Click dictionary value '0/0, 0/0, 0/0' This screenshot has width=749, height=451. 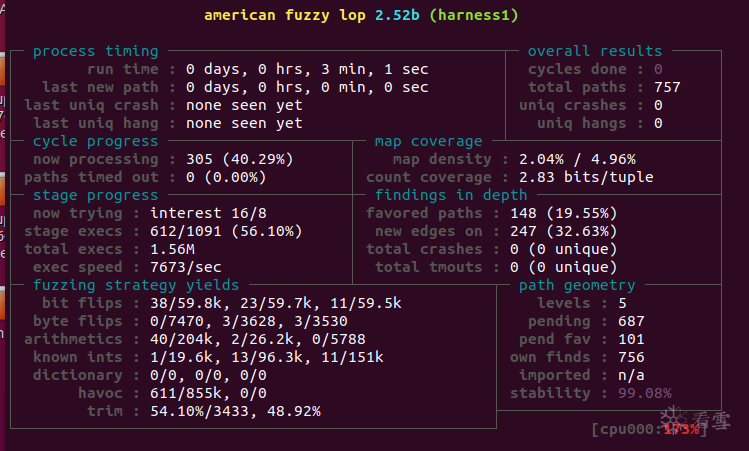(x=208, y=375)
